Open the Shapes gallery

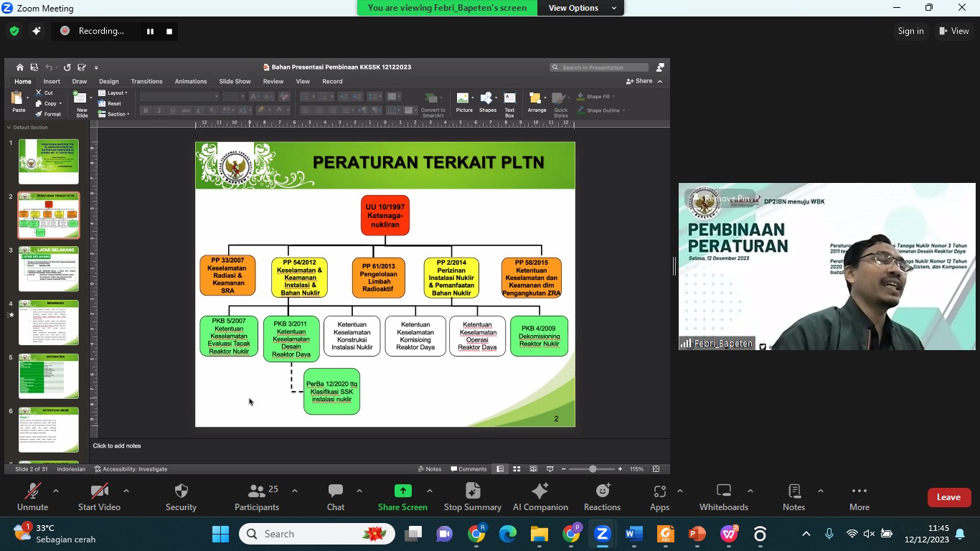488,102
